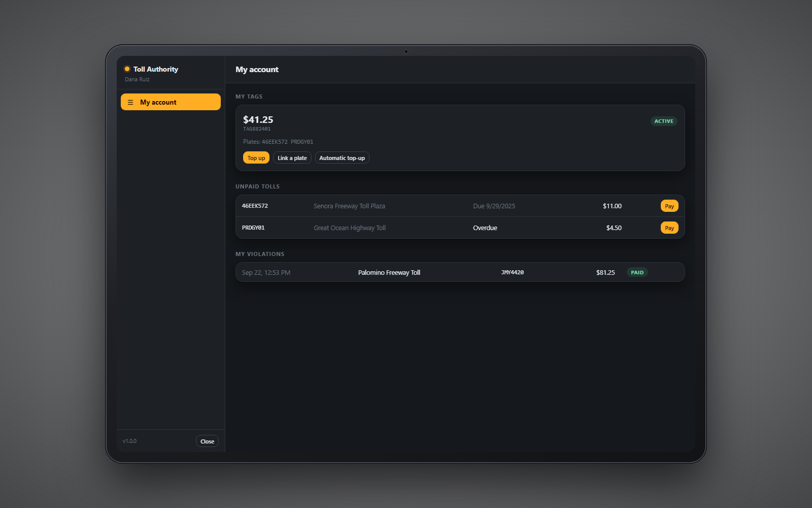Select the $41.25 tag balance

[x=258, y=119]
